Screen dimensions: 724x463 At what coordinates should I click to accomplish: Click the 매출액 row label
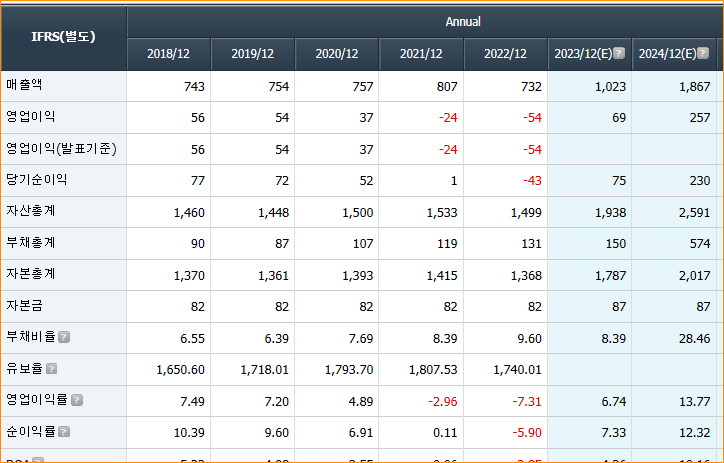[x=24, y=85]
